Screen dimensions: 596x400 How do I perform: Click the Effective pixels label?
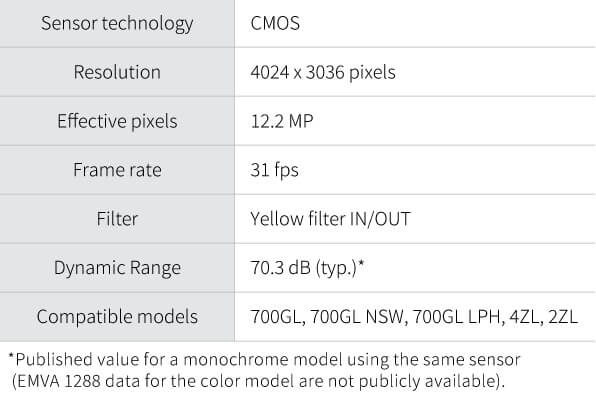(x=117, y=121)
